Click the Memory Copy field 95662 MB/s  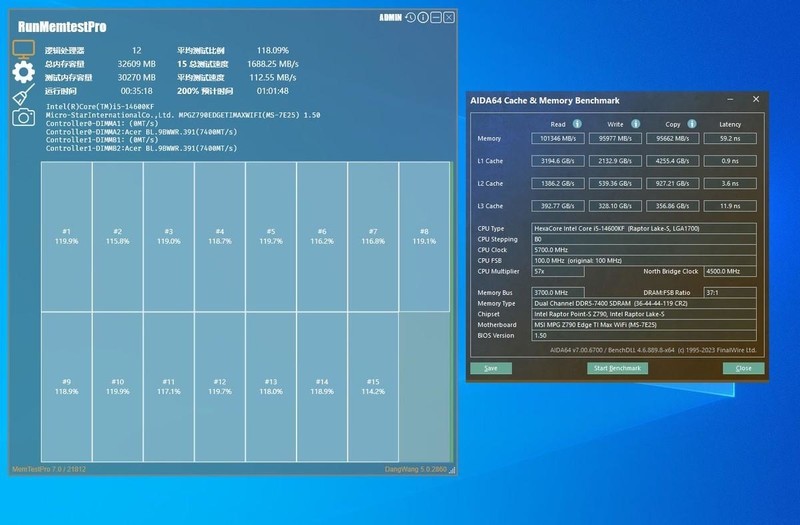tap(672, 138)
